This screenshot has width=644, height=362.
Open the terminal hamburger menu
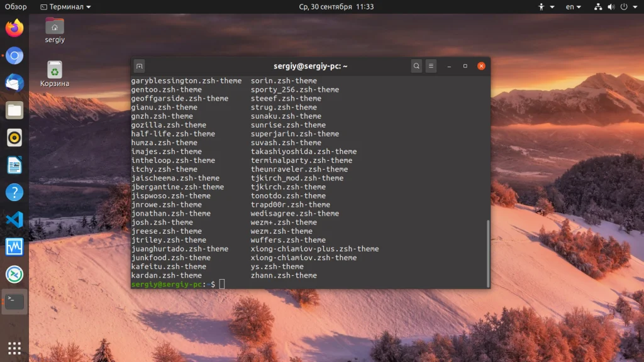(x=431, y=66)
